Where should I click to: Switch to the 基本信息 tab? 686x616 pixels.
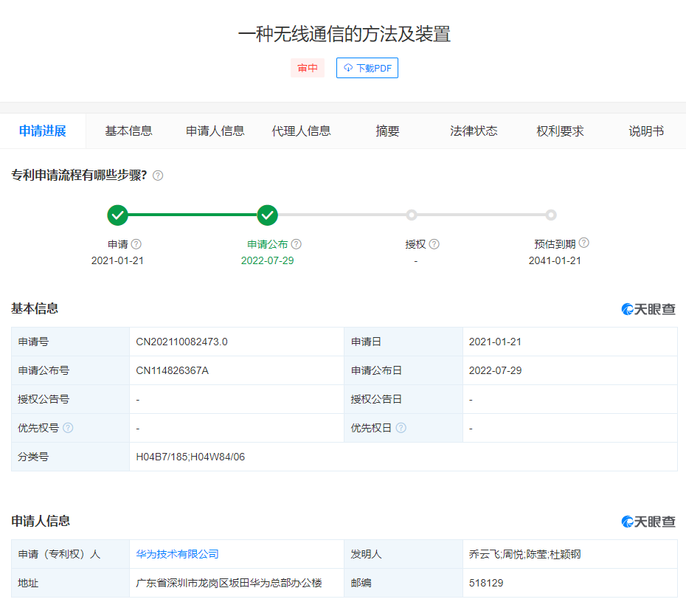coord(128,131)
